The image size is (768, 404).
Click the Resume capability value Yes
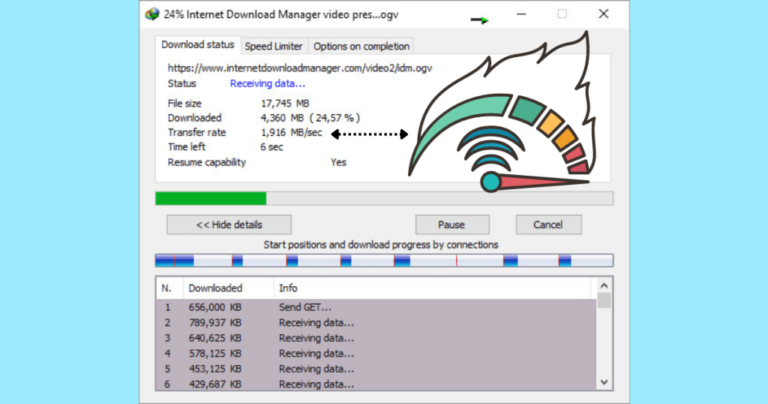click(338, 163)
